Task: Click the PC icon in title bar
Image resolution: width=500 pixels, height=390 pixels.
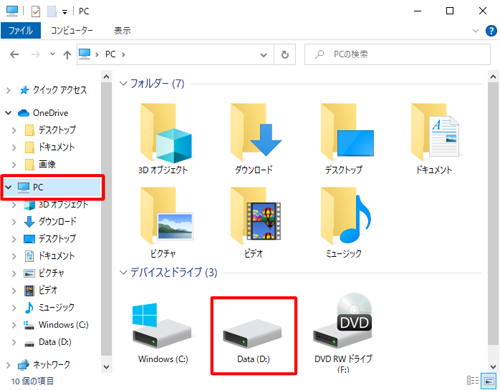Action: [12, 11]
